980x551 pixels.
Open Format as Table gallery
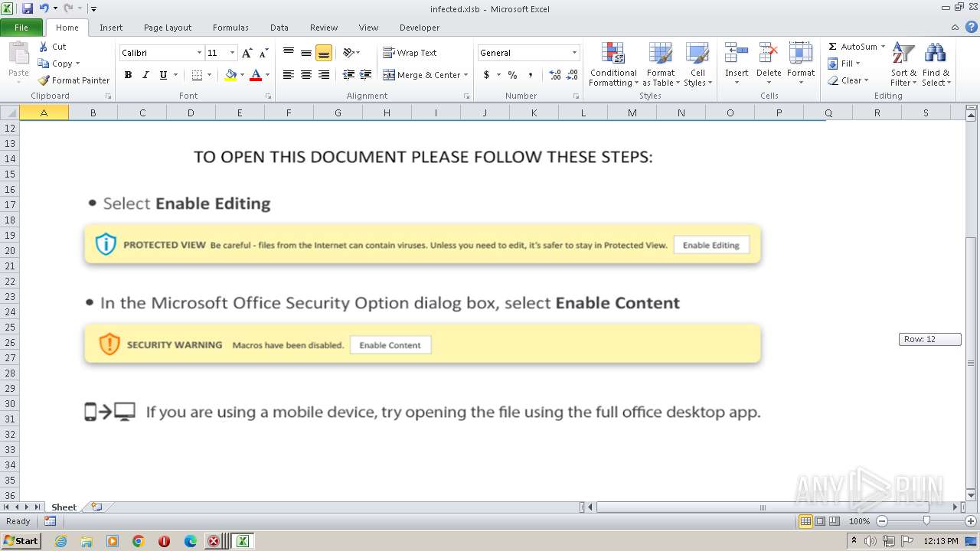click(661, 64)
